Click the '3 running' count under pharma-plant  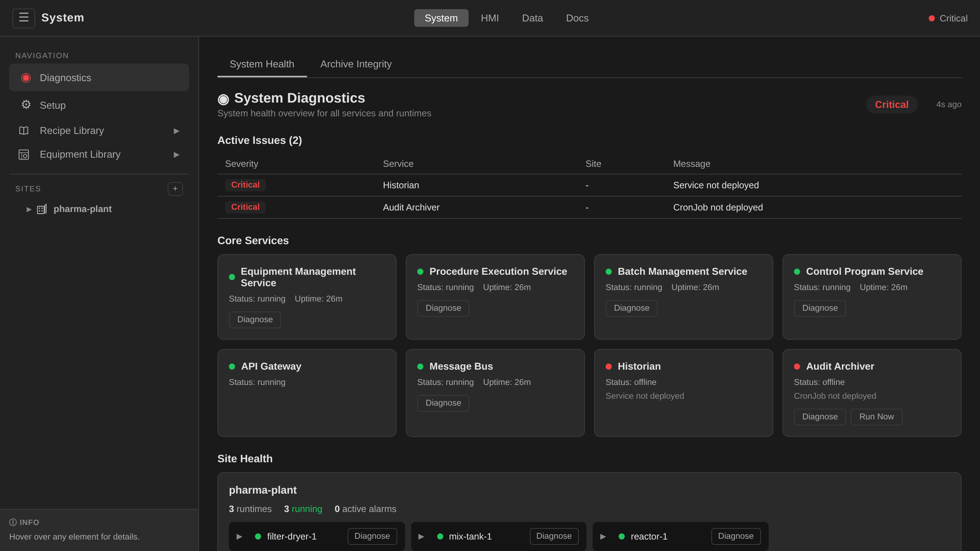click(x=303, y=509)
